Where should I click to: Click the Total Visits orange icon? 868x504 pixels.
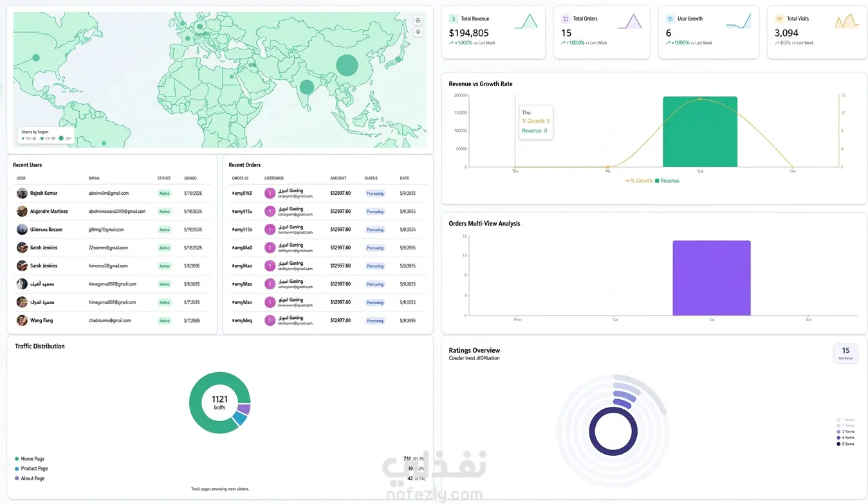click(779, 19)
